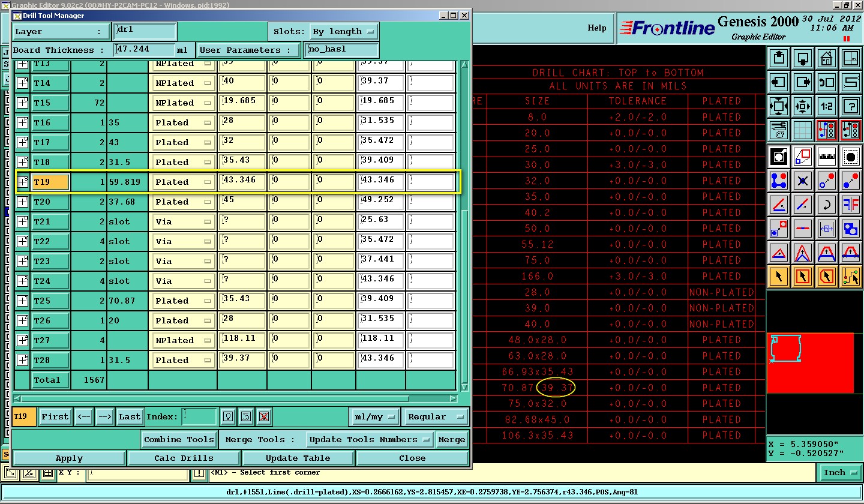Open type dropdown for row T15 NPlated
Screen dimensions: 864x504
tap(184, 103)
